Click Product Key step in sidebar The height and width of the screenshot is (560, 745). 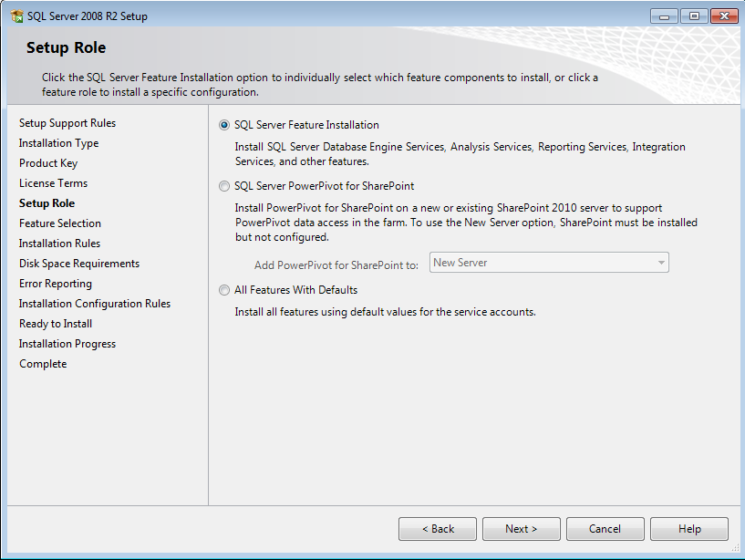[x=48, y=163]
